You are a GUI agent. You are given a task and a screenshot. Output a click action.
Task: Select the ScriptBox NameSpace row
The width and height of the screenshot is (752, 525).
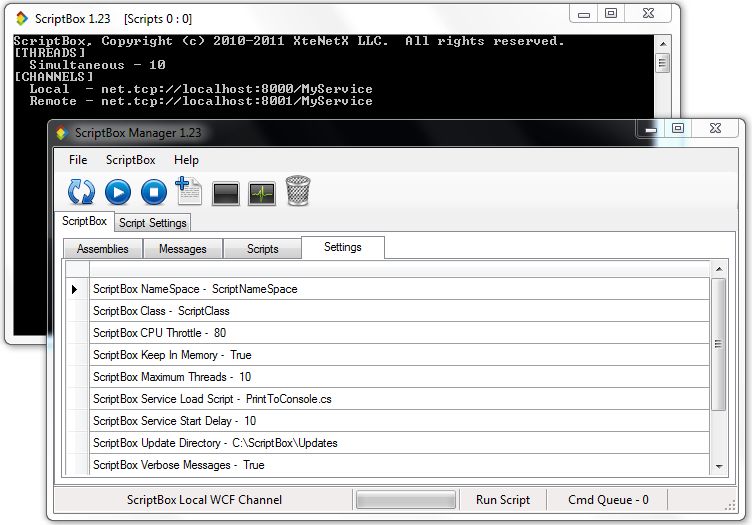coord(399,289)
